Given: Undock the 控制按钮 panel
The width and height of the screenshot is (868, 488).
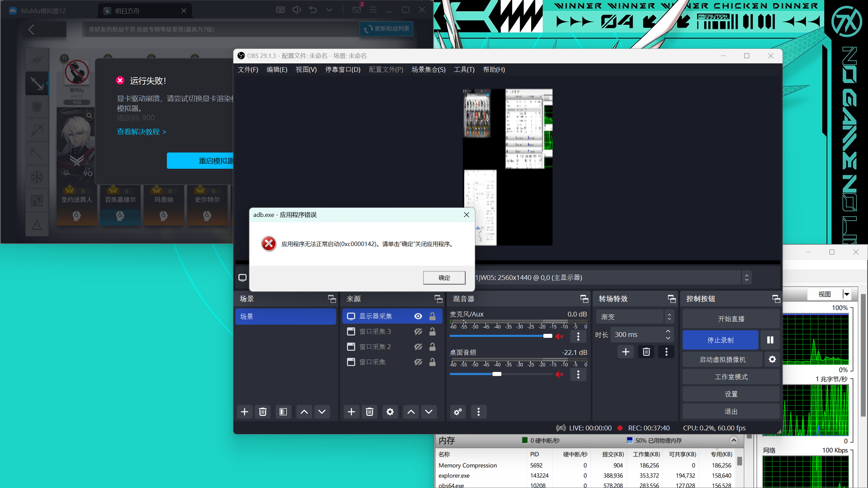Looking at the screenshot, I should click(776, 299).
